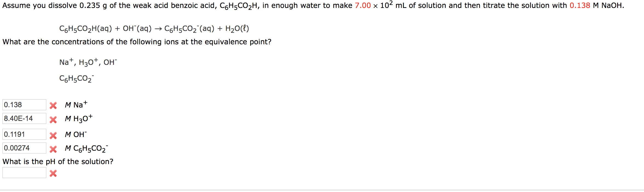
Task: Click the 'What is the pH' question text
Action: click(x=58, y=161)
